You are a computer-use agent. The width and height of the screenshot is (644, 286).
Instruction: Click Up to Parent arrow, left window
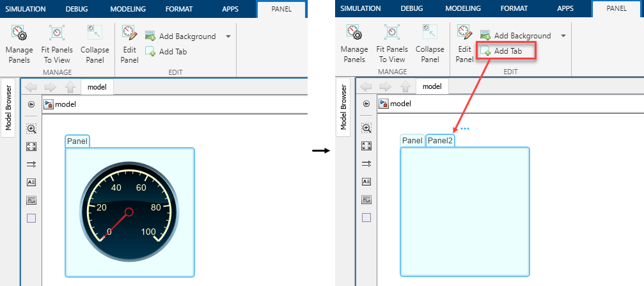[70, 87]
